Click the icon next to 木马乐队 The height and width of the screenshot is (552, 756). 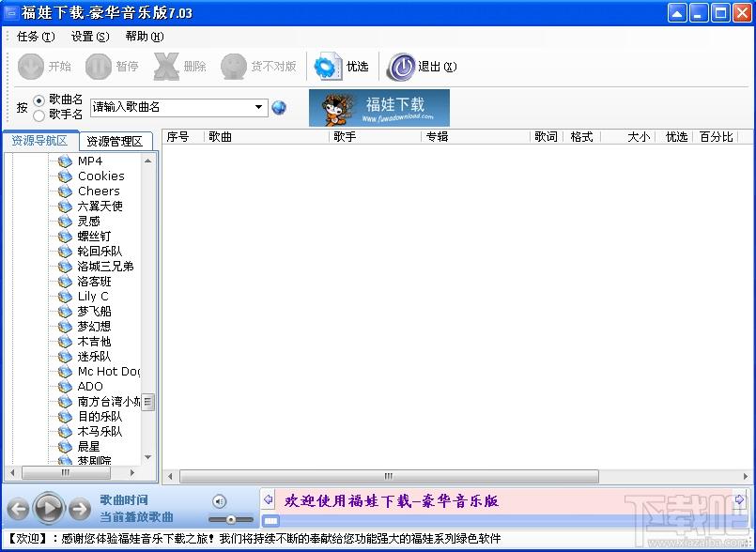[x=65, y=432]
